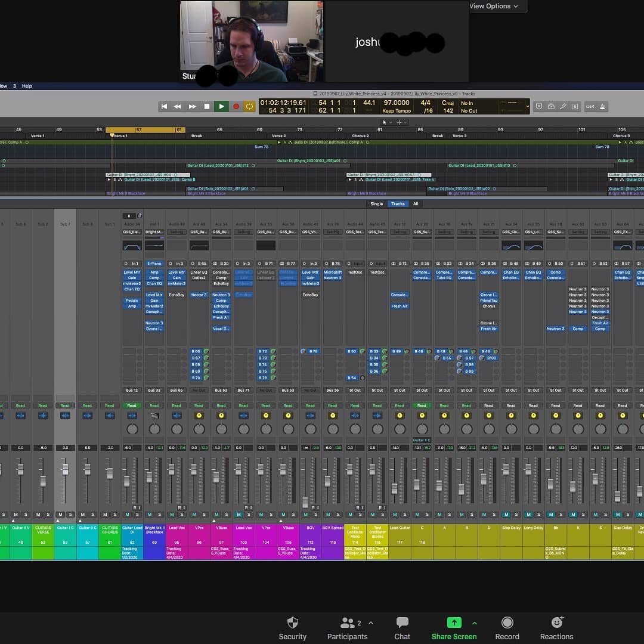The width and height of the screenshot is (644, 644).
Task: Enable record on Guitar Lead DI channel
Action: (134, 507)
